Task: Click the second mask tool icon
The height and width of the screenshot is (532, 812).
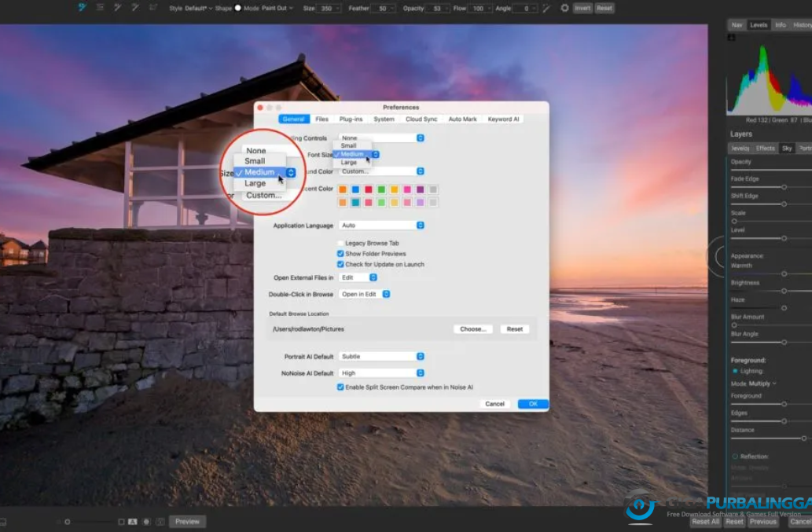Action: [100, 8]
